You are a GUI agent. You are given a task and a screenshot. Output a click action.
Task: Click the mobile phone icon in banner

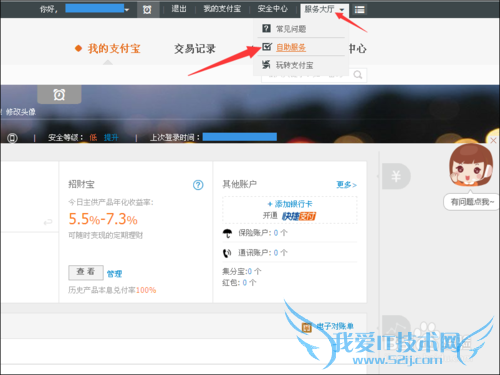pyautogui.click(x=12, y=138)
